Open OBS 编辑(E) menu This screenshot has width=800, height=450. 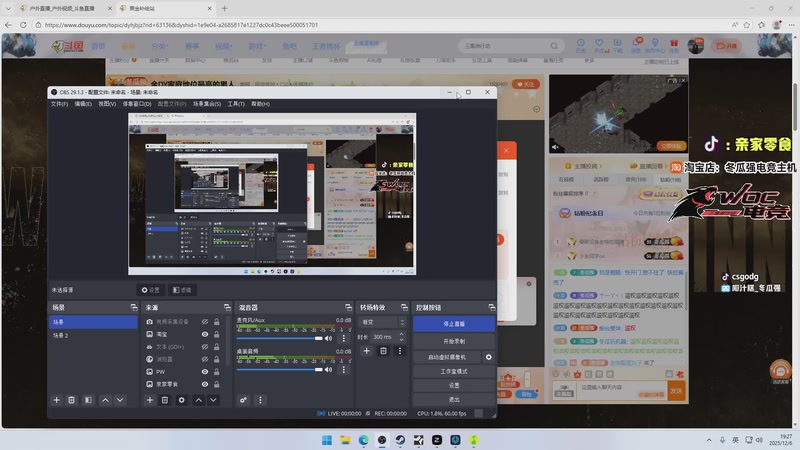click(83, 104)
